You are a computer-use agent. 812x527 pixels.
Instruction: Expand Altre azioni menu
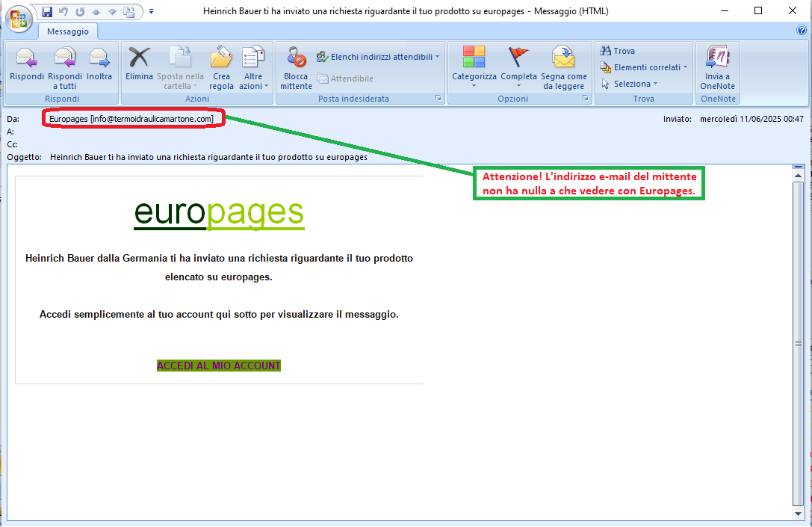click(x=253, y=67)
